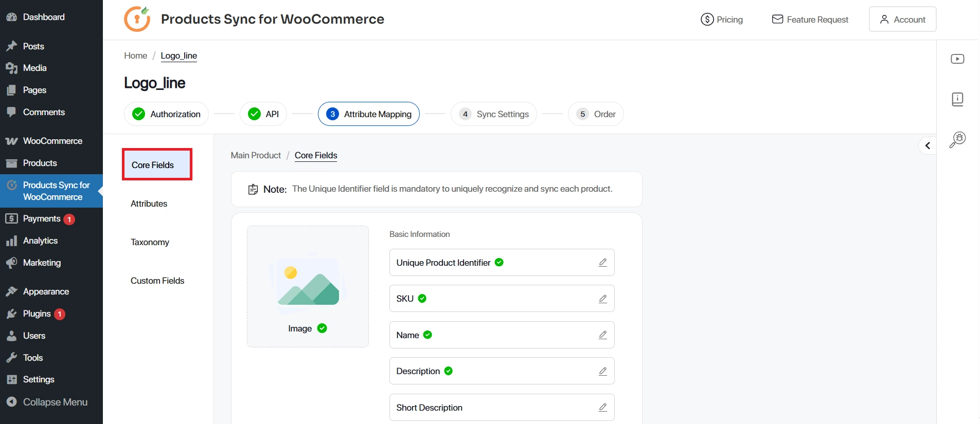
Task: Open the documentation info icon in right sidebar
Action: coord(957,99)
